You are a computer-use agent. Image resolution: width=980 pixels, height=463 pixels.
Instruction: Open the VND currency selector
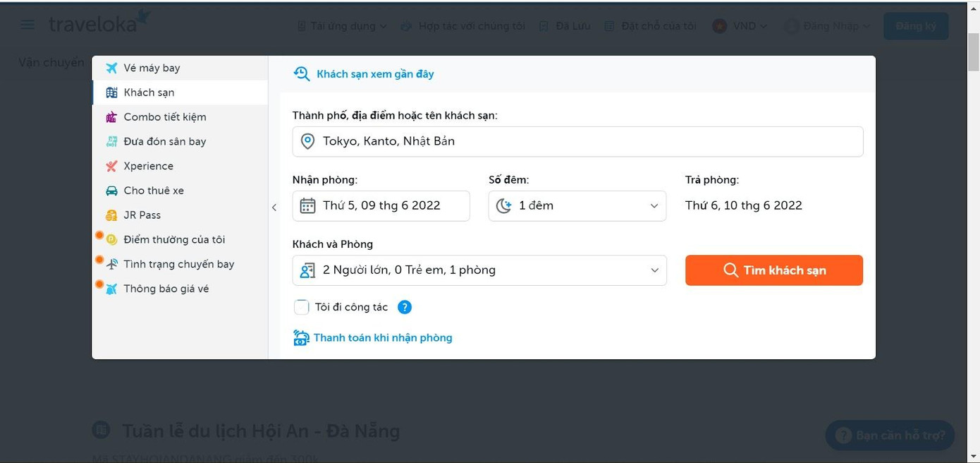tap(740, 26)
